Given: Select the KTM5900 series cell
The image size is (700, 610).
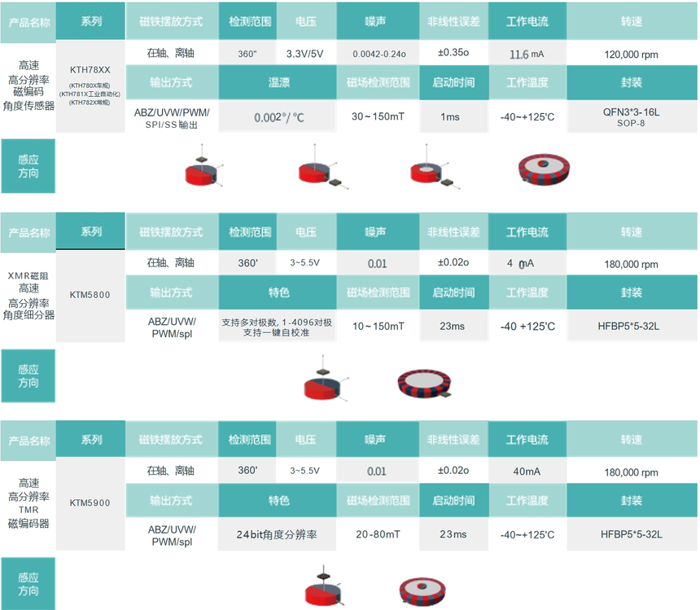Looking at the screenshot, I should (x=90, y=502).
